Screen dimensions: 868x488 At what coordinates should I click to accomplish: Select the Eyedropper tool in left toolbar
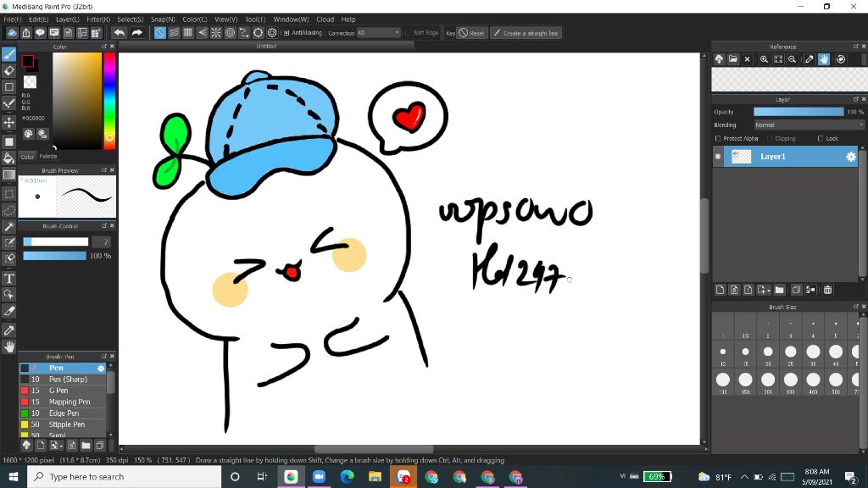coord(8,330)
